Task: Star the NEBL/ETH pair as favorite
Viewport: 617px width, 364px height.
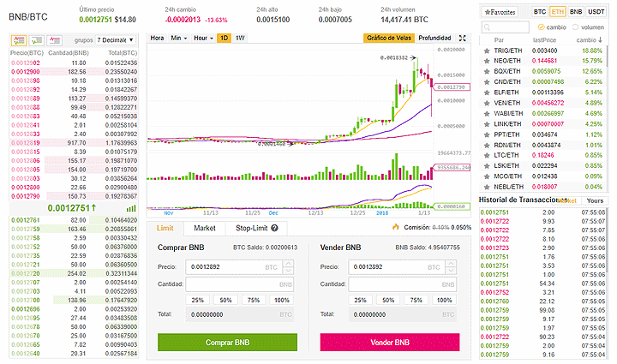Action: (487, 187)
